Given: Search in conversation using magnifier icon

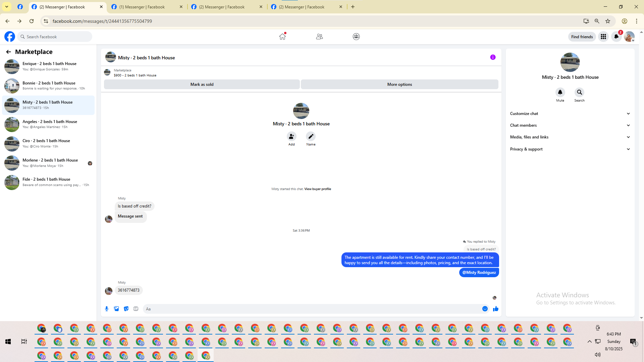Looking at the screenshot, I should (x=579, y=92).
